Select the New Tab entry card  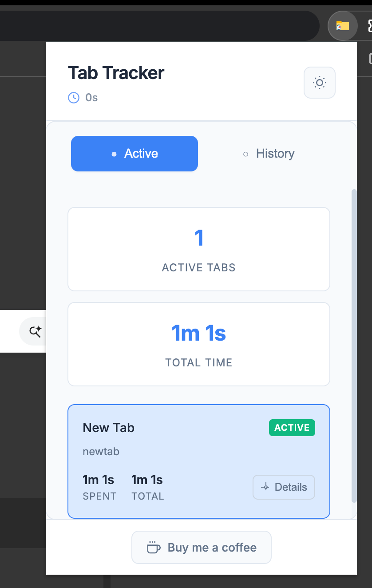point(199,461)
